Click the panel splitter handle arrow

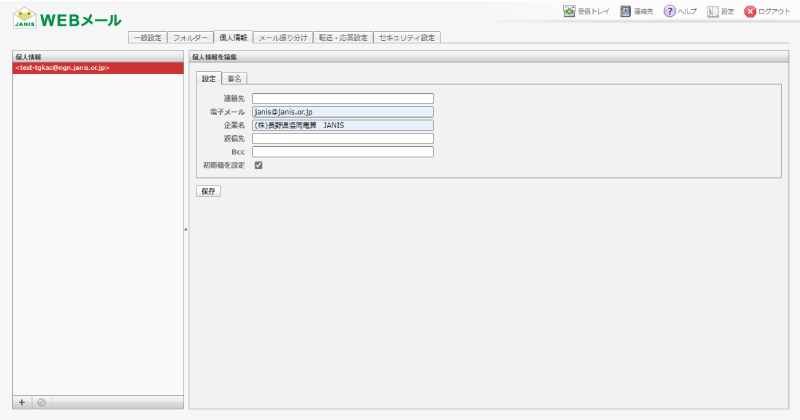pyautogui.click(x=186, y=230)
